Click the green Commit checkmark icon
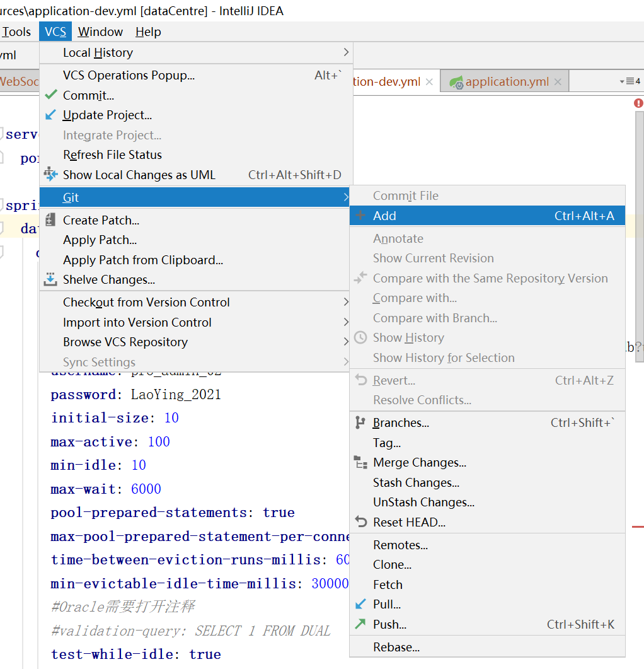The height and width of the screenshot is (669, 644). (x=51, y=95)
